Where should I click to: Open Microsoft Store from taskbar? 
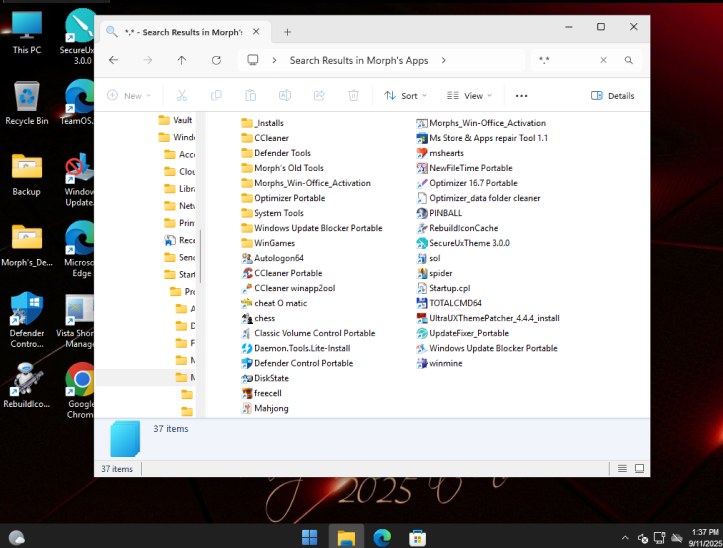pyautogui.click(x=417, y=537)
